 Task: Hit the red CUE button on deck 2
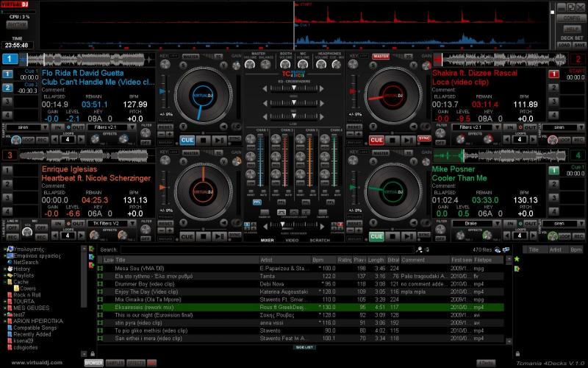coord(376,141)
